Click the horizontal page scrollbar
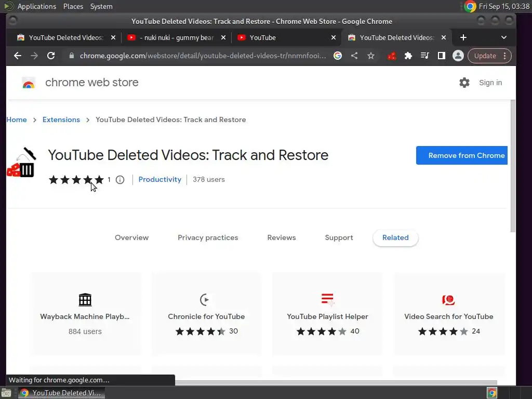This screenshot has height=399, width=532. 336,383
